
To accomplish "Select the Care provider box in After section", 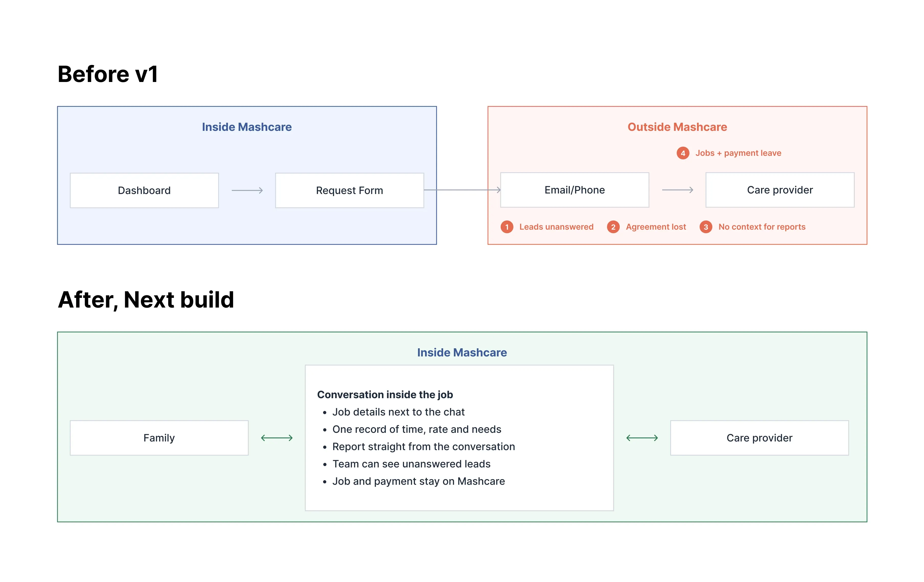I will coord(759,438).
